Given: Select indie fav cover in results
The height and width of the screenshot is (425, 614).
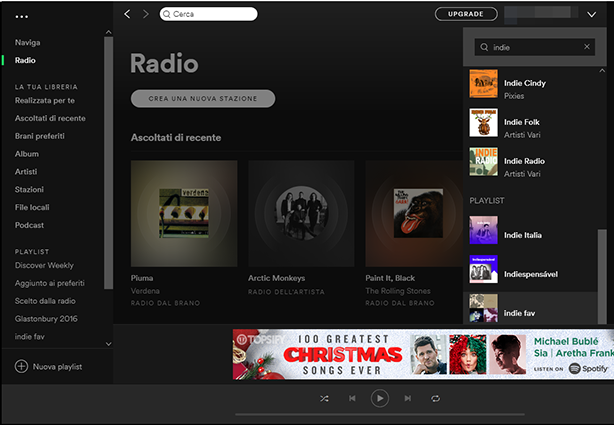Looking at the screenshot, I should point(484,308).
